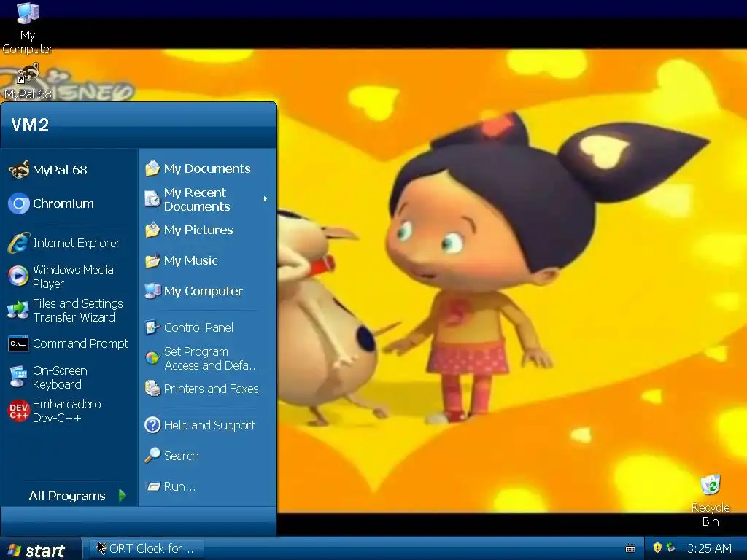747x560 pixels.
Task: Click the Printers and Faxes text label
Action: coord(211,389)
